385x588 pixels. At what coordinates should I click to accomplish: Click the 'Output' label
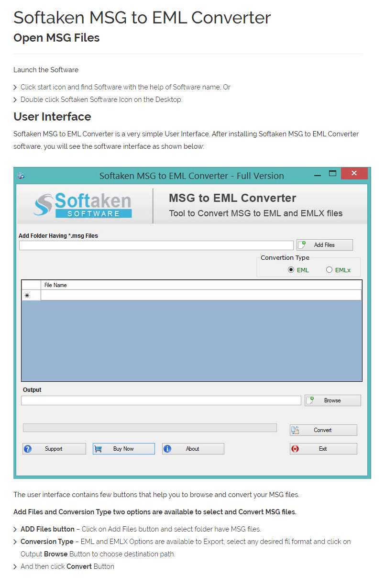point(32,390)
